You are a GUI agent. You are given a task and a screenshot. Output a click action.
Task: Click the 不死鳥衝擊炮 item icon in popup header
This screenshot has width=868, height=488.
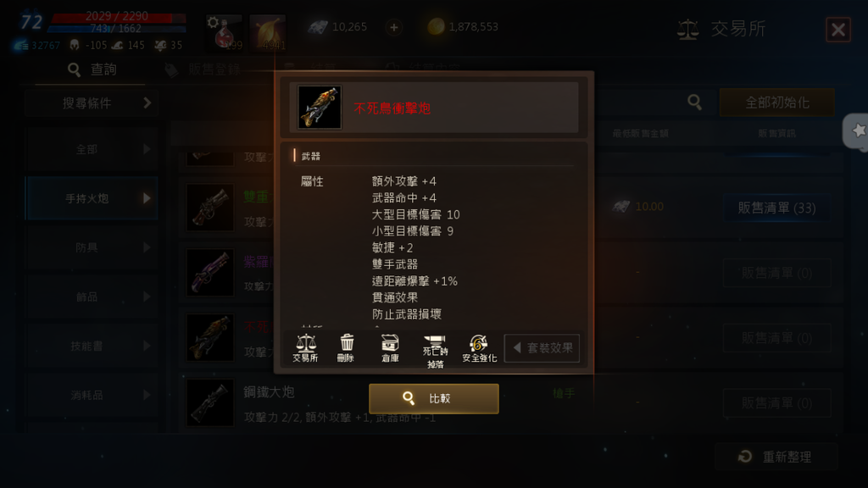pos(320,108)
